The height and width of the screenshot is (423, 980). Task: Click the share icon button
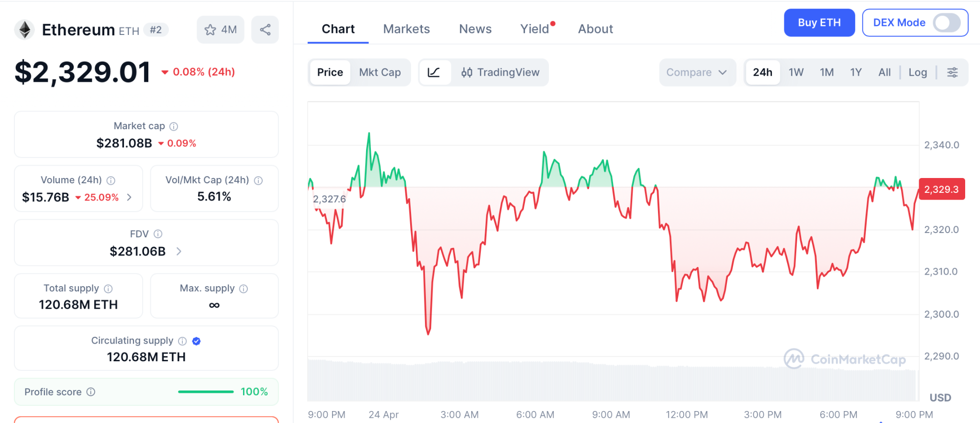(x=265, y=30)
